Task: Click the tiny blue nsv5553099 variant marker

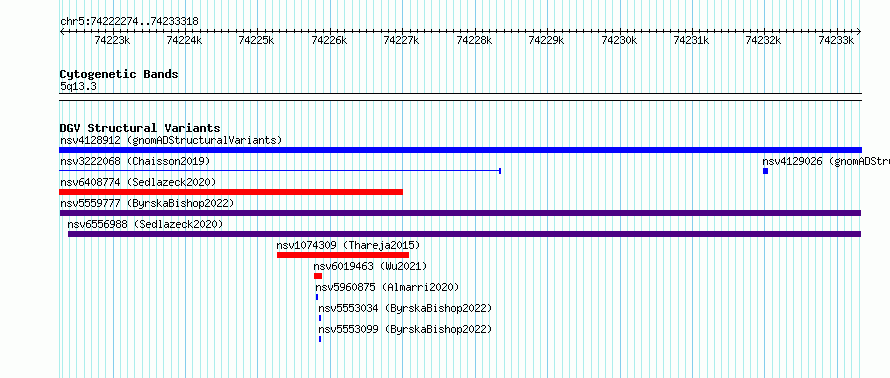Action: click(x=320, y=339)
